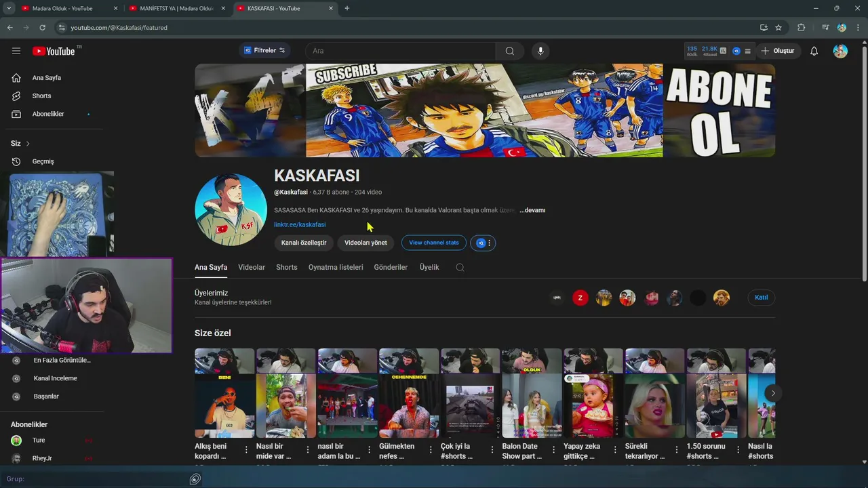Open the browser extensions puzzle icon

pos(802,28)
